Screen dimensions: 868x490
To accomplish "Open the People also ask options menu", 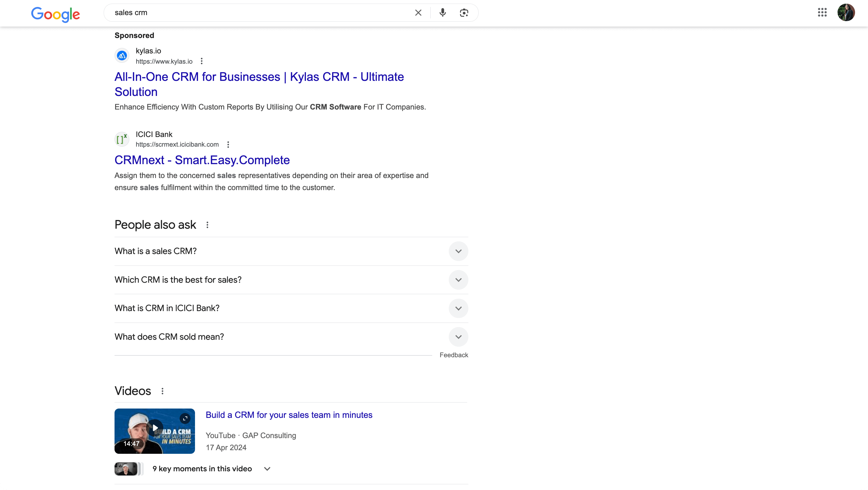I will [207, 224].
